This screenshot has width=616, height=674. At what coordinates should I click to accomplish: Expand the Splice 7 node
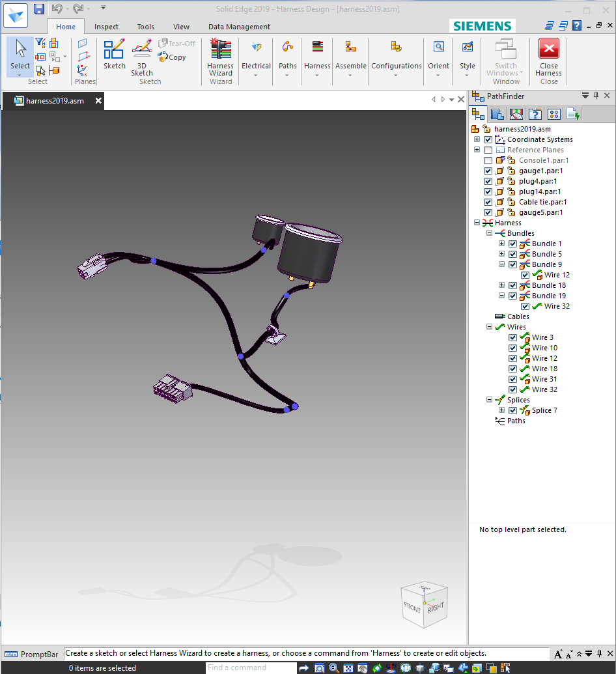[501, 410]
